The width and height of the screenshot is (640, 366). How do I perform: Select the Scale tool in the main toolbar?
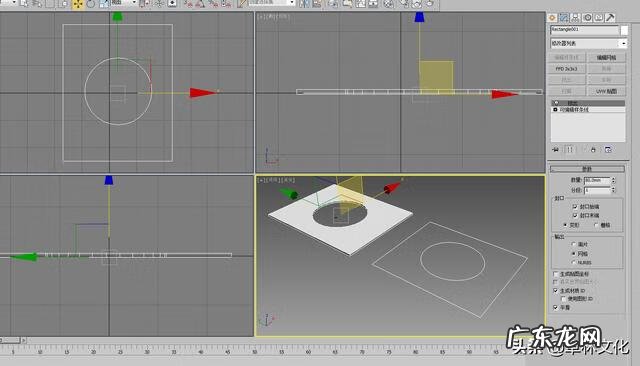[104, 4]
